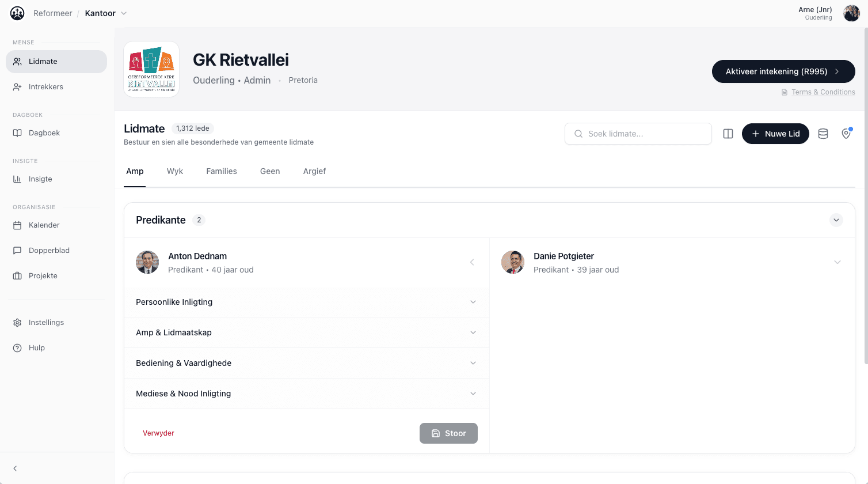Expand Danie Potgieter's details chevron
The image size is (868, 484).
(x=837, y=262)
